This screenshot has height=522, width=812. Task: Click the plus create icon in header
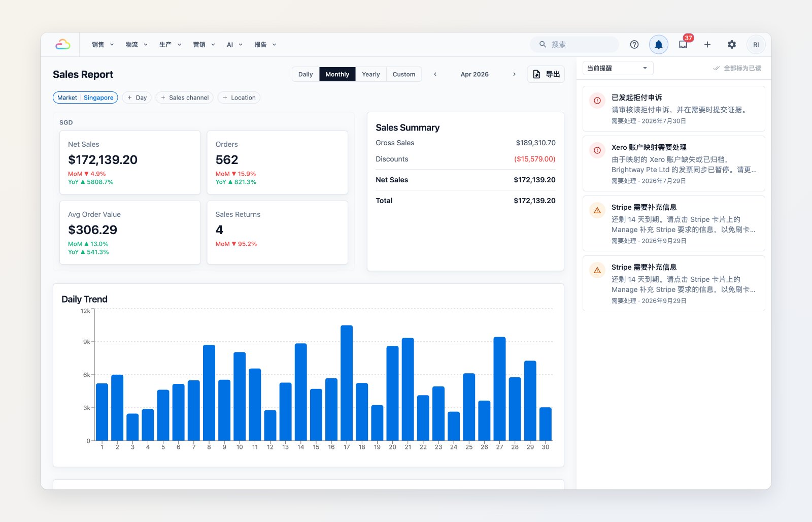tap(707, 45)
